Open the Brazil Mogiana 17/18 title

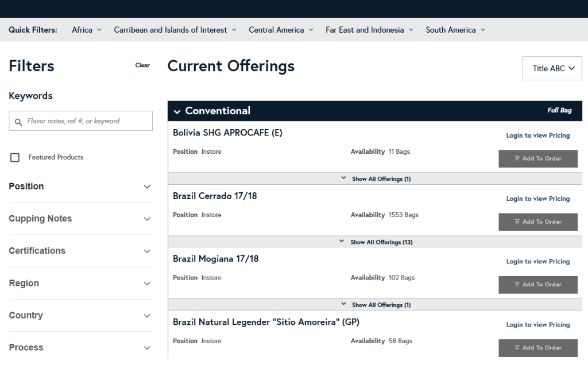tap(216, 259)
